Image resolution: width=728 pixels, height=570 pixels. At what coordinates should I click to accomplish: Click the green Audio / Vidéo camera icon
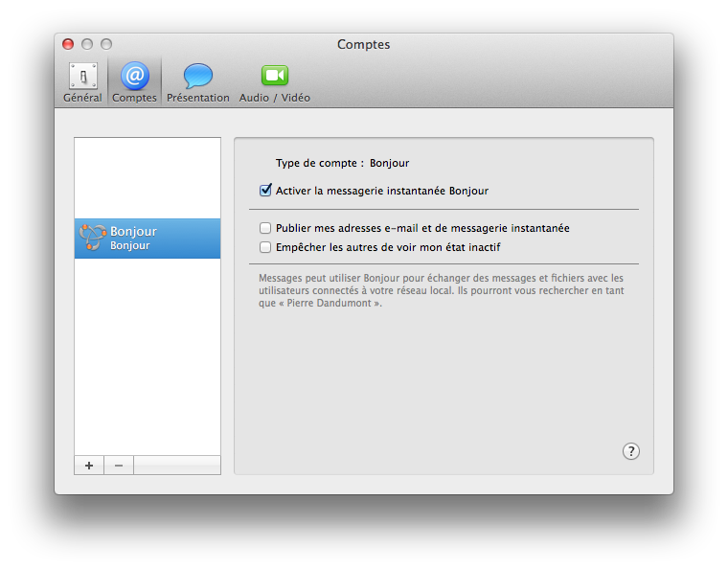275,76
